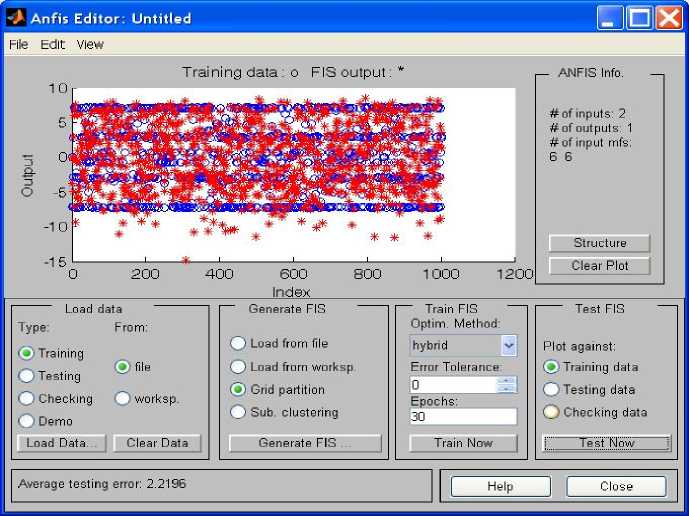Choose Load from file in Generate FIS
Viewport: 689px width, 516px height.
coord(238,343)
